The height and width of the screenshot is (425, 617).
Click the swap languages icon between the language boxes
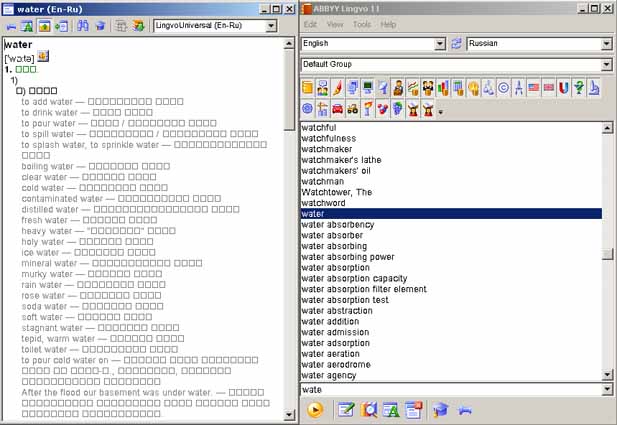pos(456,43)
